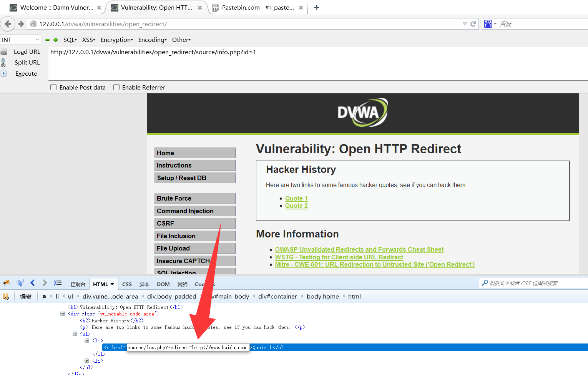The width and height of the screenshot is (588, 375).
Task: Click the Split URL scissors icon
Action: click(3, 62)
